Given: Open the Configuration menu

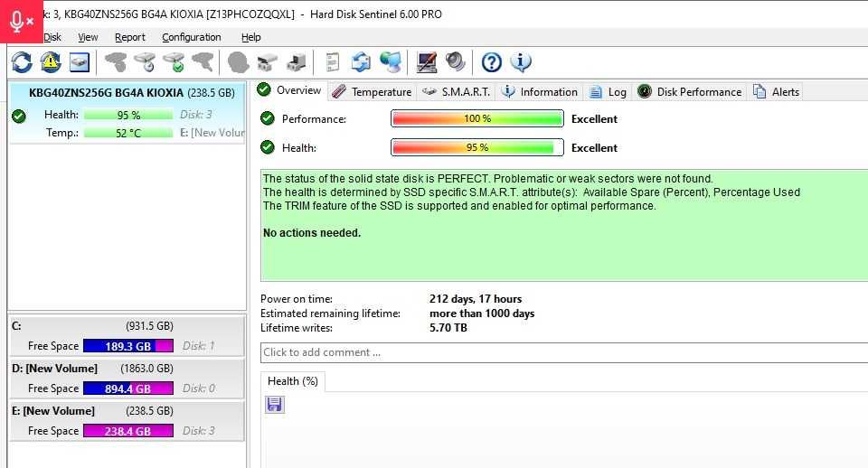Looking at the screenshot, I should pyautogui.click(x=191, y=37).
